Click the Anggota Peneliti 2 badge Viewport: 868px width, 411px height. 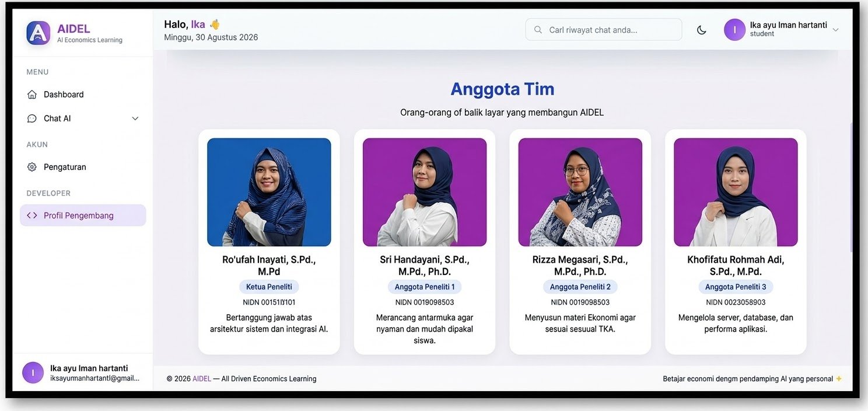coord(580,287)
